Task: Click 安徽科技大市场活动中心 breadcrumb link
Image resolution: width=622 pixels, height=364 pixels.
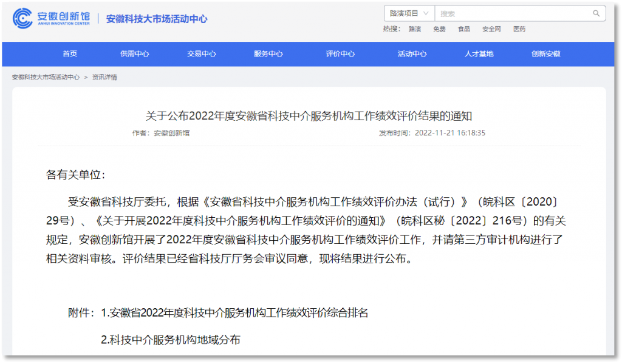Action: [46, 77]
